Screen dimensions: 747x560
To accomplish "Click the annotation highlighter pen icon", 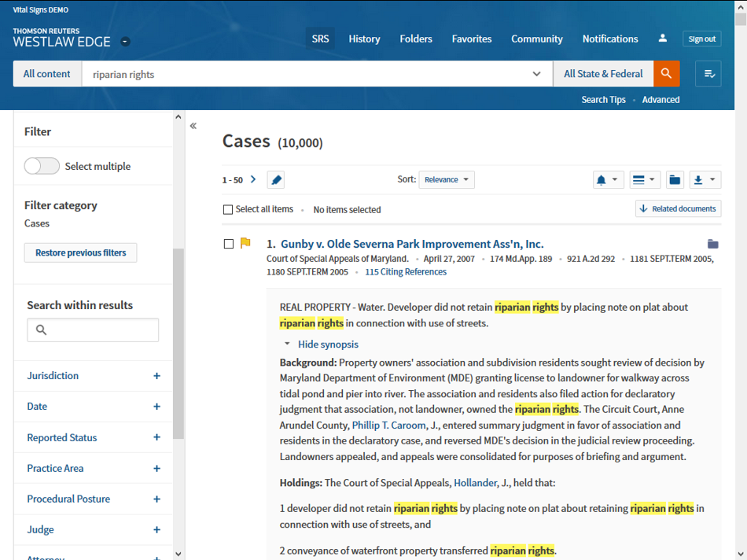I will click(x=276, y=180).
